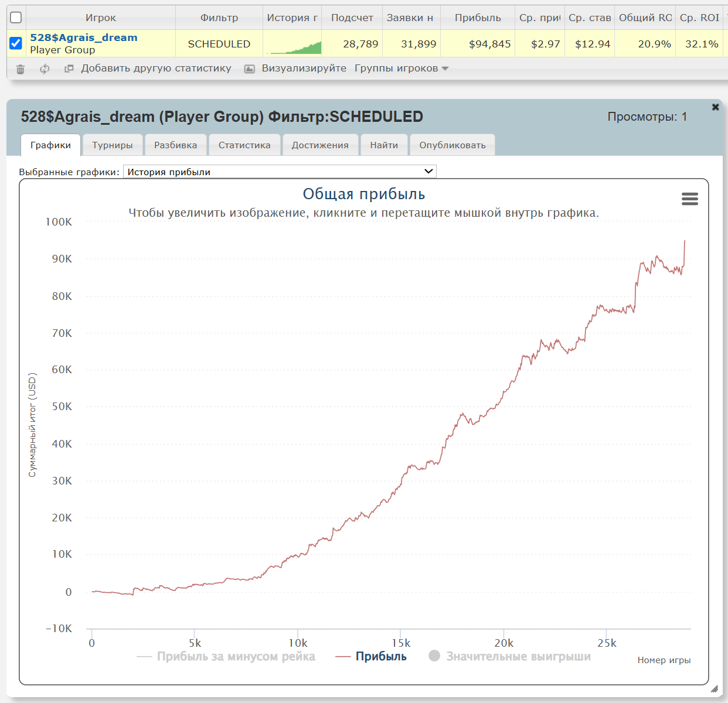Go to the Достижения tab
Viewport: 728px width, 703px height.
coord(320,145)
